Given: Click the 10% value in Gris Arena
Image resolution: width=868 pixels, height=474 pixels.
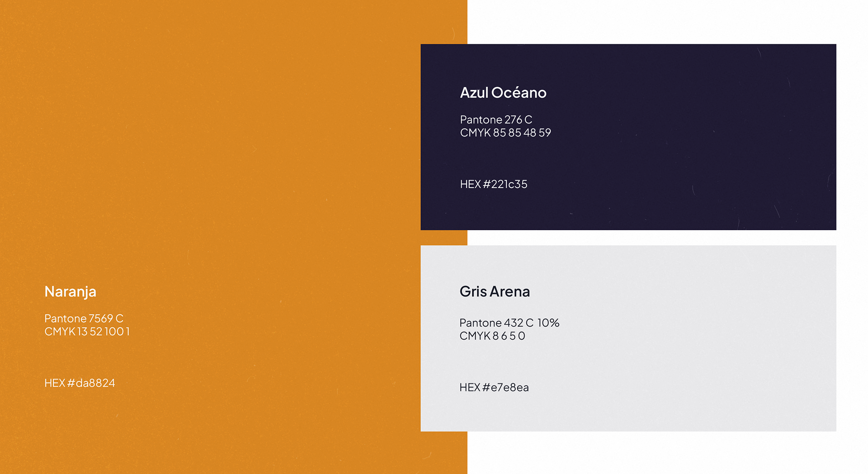Looking at the screenshot, I should pos(548,323).
